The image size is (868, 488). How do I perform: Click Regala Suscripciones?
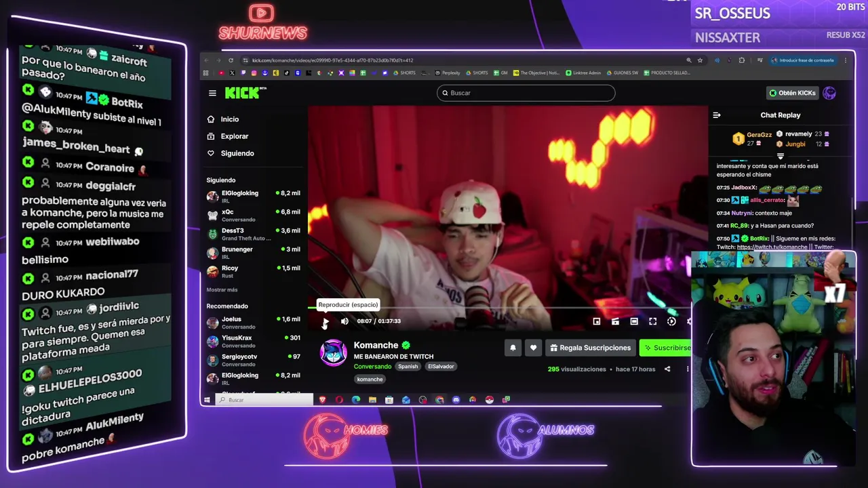coord(591,348)
